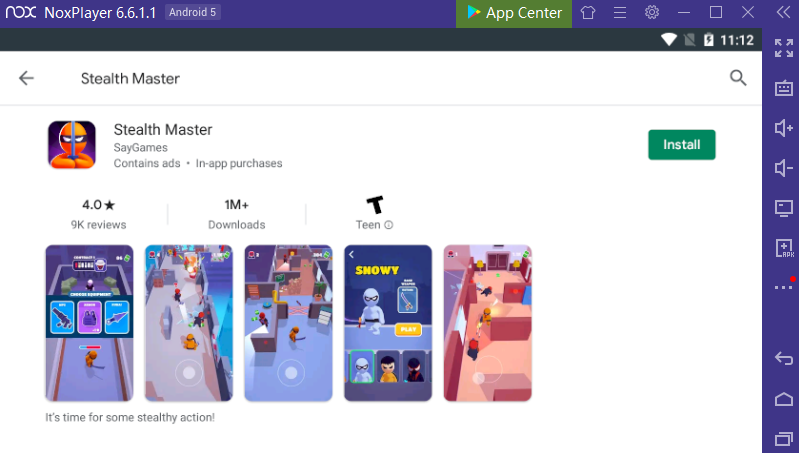The image size is (799, 453).
Task: Open recent apps button in sidebar
Action: (784, 439)
